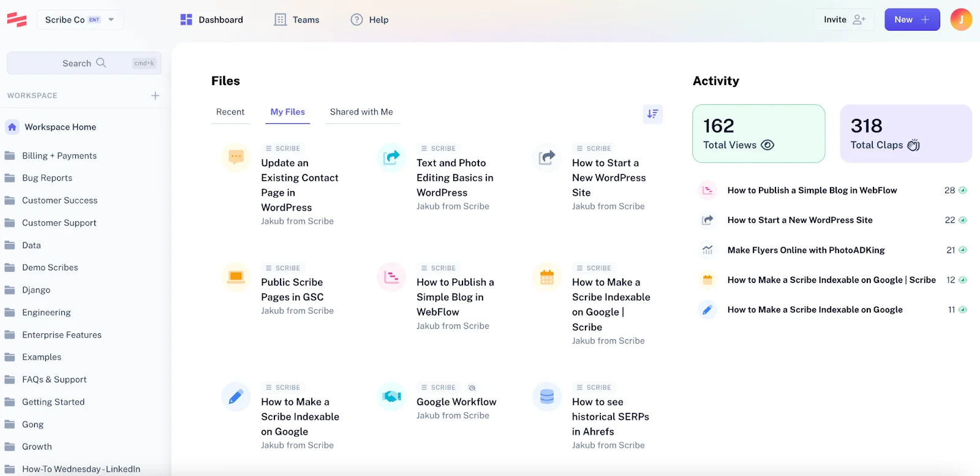Open the Teams menu item

[x=297, y=20]
